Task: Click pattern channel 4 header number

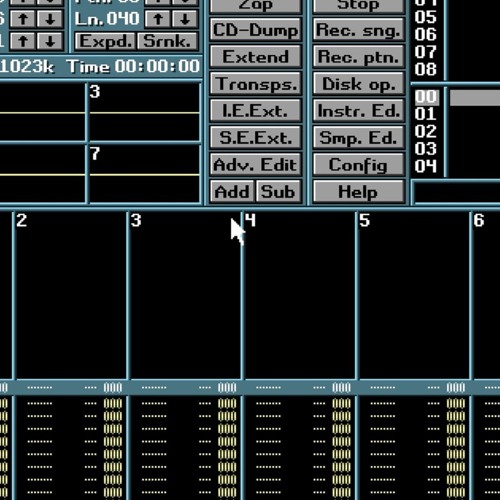Action: pos(250,220)
